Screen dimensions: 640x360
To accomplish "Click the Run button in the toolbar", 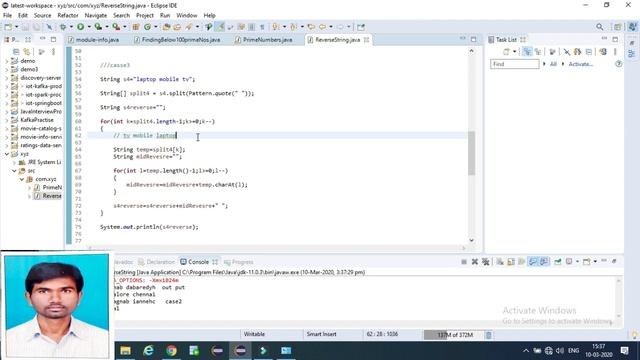I will tap(80, 27).
